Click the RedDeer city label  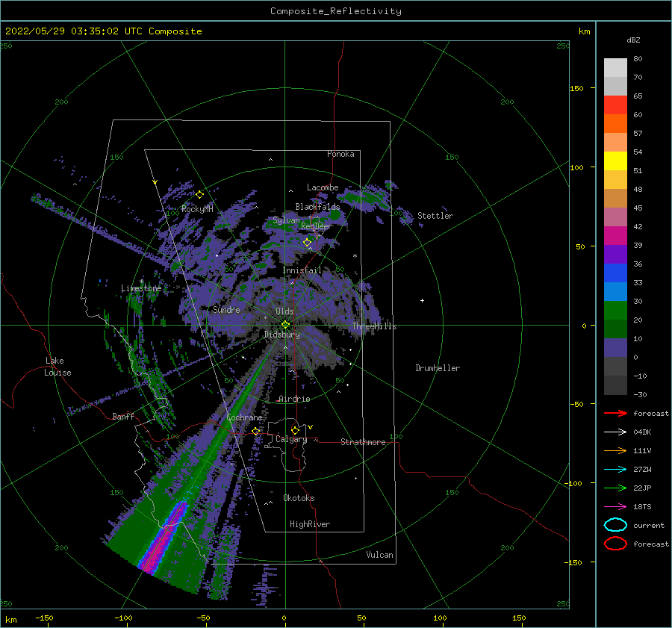pyautogui.click(x=317, y=226)
